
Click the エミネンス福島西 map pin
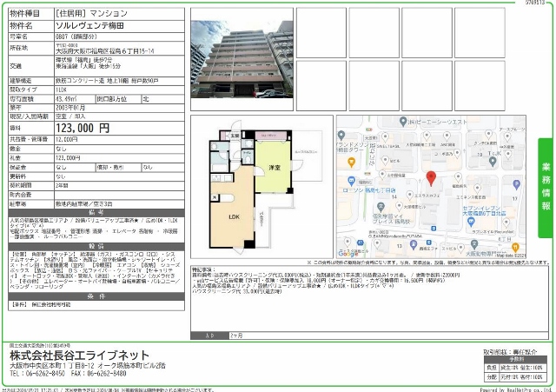[477, 189]
